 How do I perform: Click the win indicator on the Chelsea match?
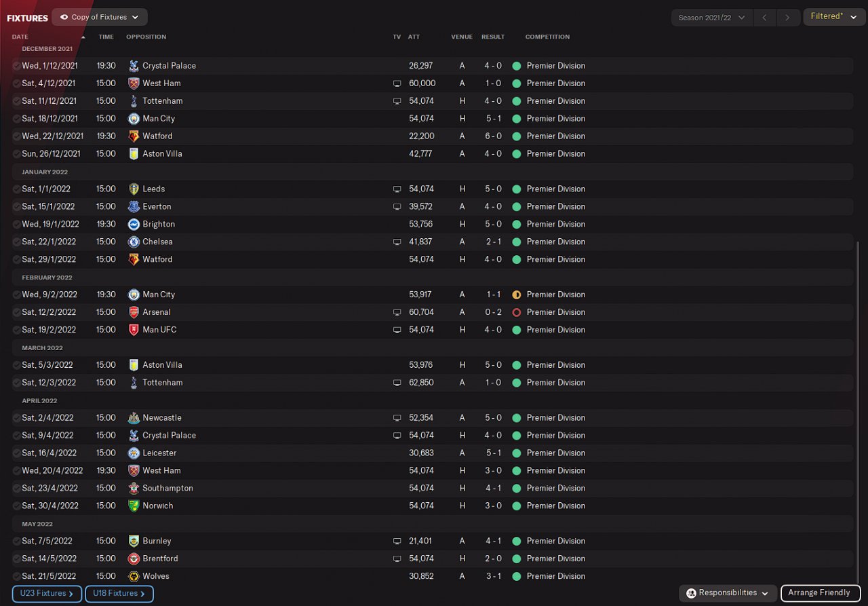click(516, 242)
